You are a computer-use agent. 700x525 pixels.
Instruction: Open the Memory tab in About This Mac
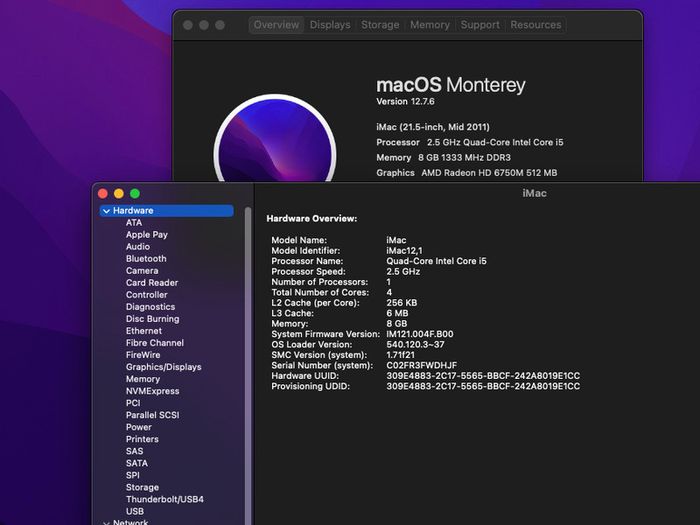pyautogui.click(x=429, y=25)
